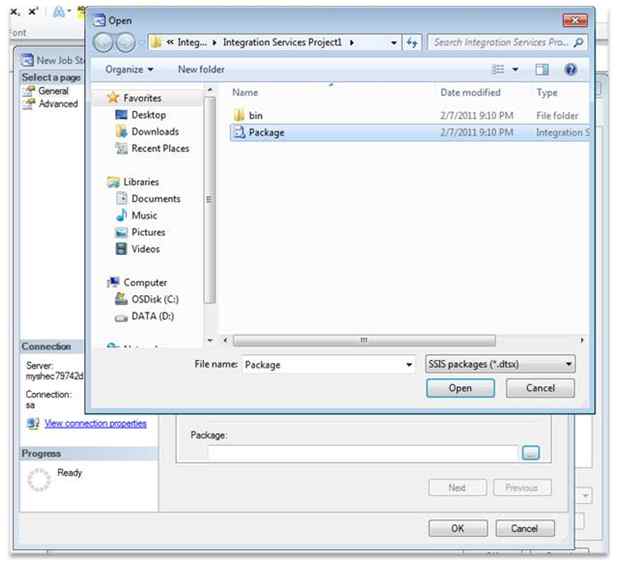The height and width of the screenshot is (567, 618).
Task: Expand arrow after Integration Services Project1 breadcrumb
Action: point(352,43)
